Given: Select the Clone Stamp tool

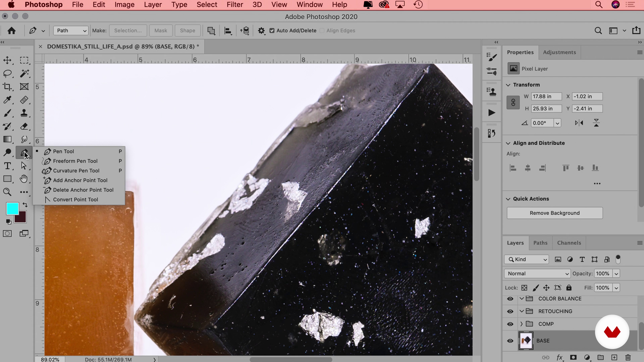Looking at the screenshot, I should [24, 113].
